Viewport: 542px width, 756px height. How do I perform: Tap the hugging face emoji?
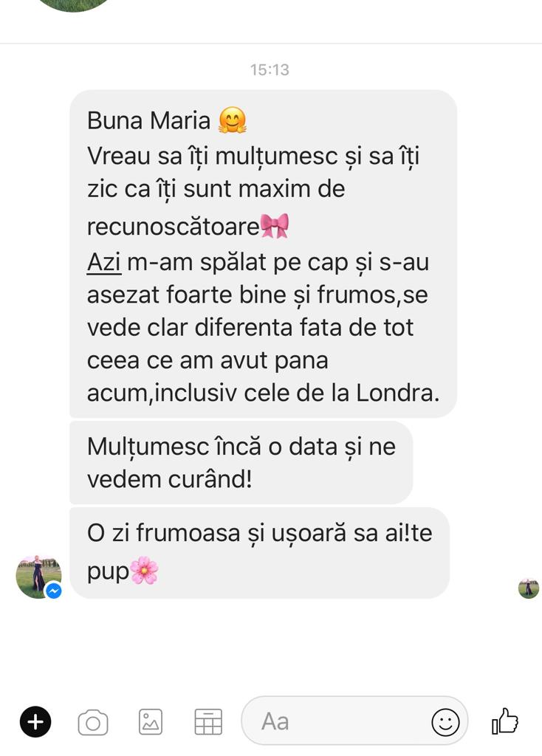coord(233,120)
